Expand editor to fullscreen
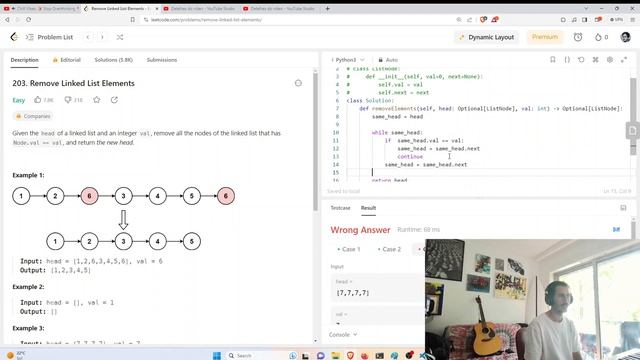640x360 pixels. point(624,60)
